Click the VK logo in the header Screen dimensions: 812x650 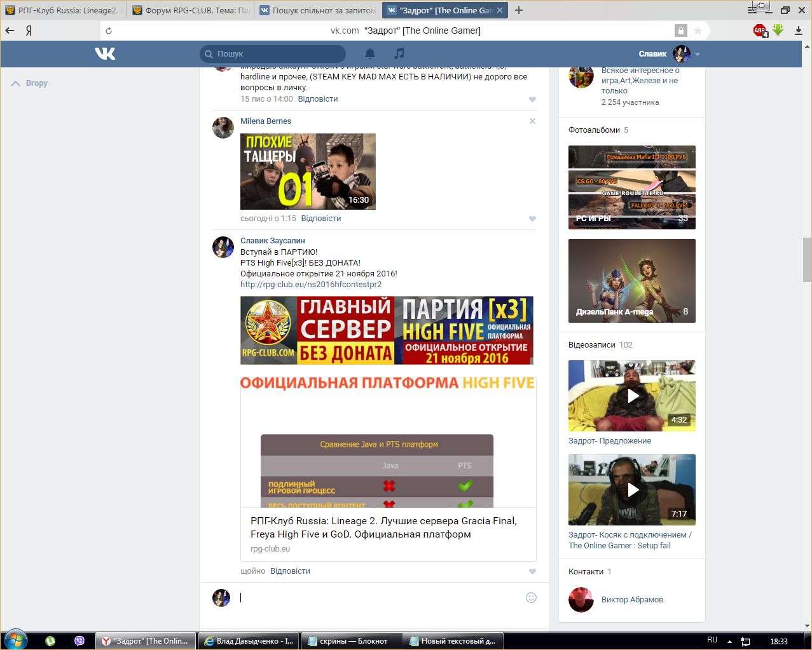tap(105, 54)
